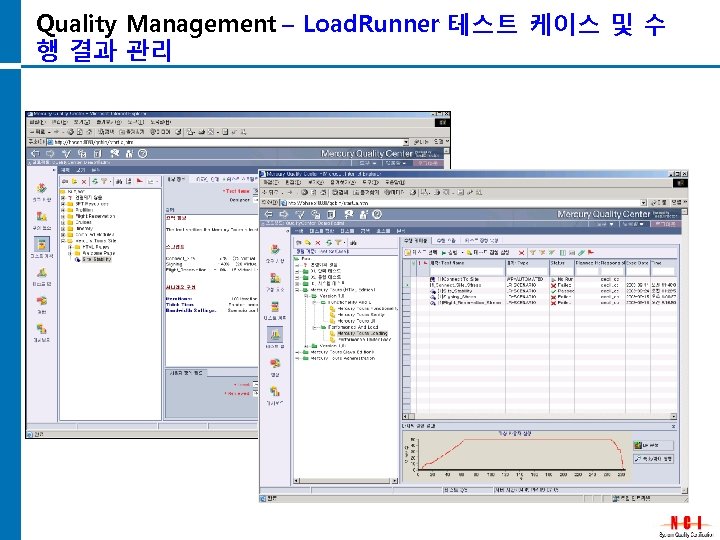
Task: Select the Mercury Tours Sanity test set
Action: 361,315
